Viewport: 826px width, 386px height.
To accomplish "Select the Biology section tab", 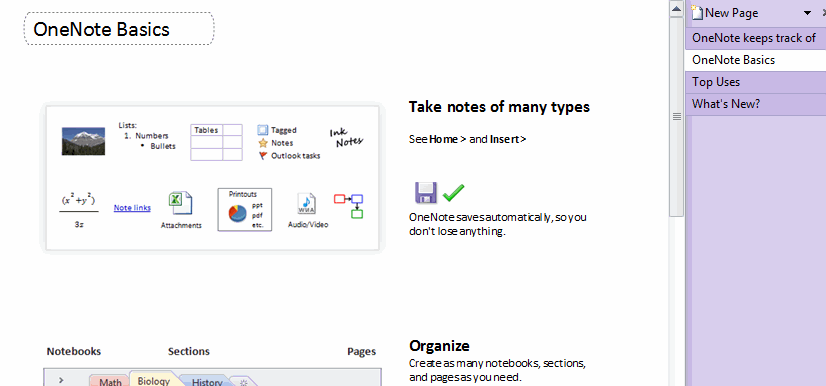I will pyautogui.click(x=154, y=380).
